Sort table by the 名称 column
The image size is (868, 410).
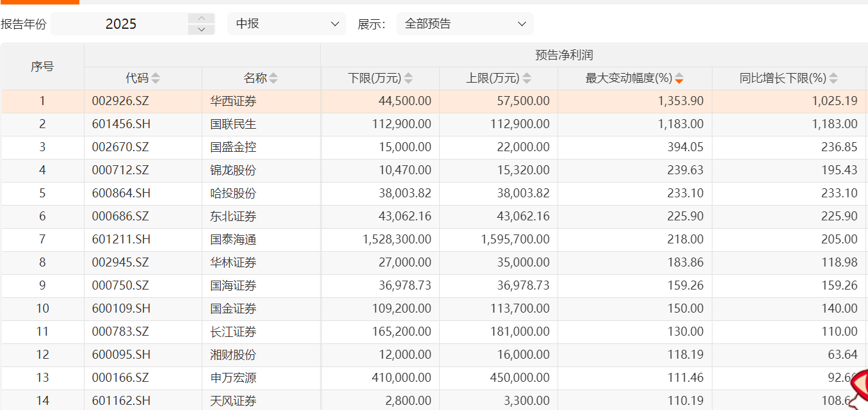point(273,78)
